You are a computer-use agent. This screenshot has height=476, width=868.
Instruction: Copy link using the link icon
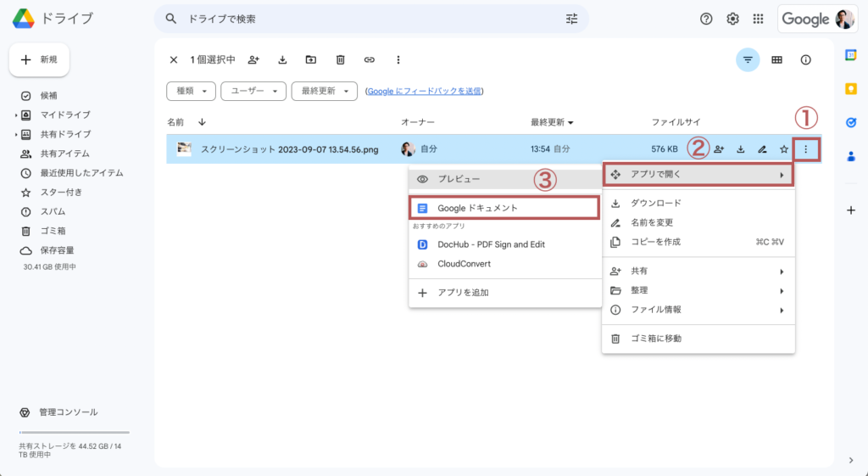click(370, 60)
